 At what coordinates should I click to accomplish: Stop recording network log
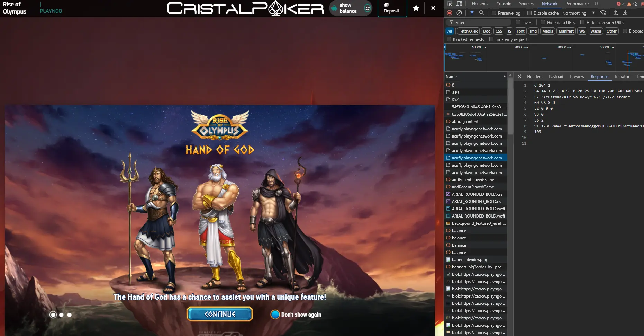coord(450,13)
